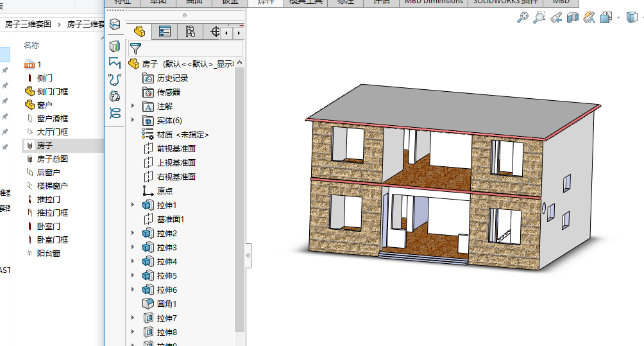Open the View Orientation dropdown arrow
Viewport: 644px width, 346px height.
tap(618, 18)
